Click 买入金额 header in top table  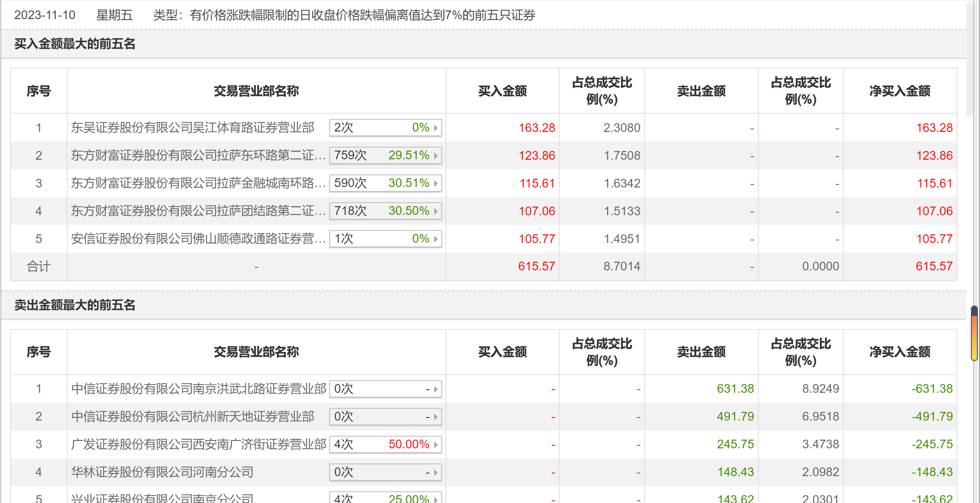[502, 91]
